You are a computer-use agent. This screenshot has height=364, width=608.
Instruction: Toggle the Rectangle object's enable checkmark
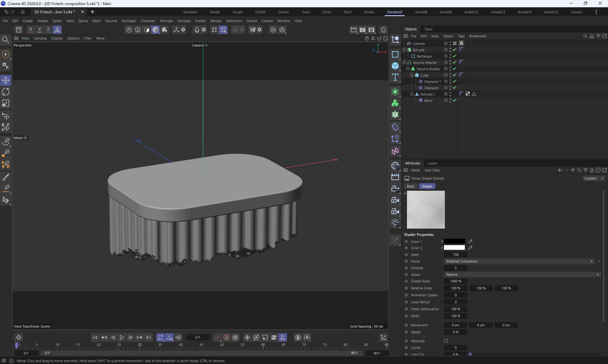(x=454, y=56)
